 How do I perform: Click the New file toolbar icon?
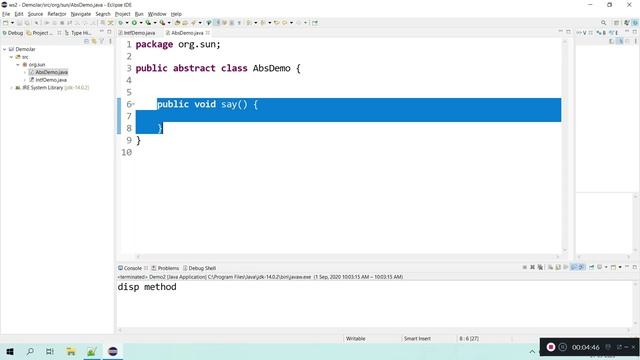click(5, 23)
